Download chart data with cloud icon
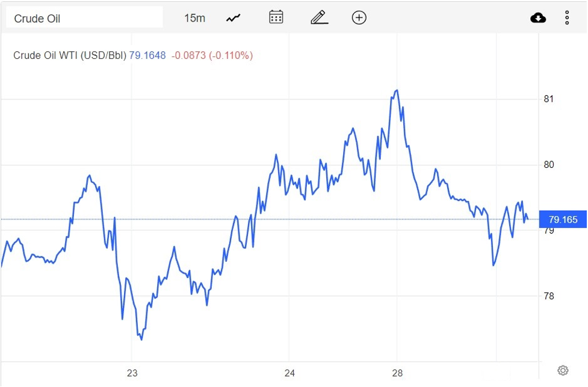Viewport: 588px width, 387px height. (538, 18)
